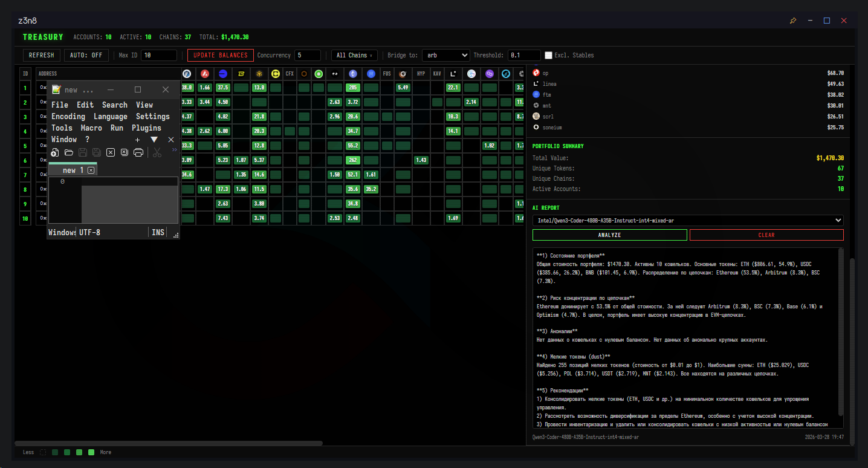Click the UPDATE BALANCES button
868x468 pixels.
221,55
